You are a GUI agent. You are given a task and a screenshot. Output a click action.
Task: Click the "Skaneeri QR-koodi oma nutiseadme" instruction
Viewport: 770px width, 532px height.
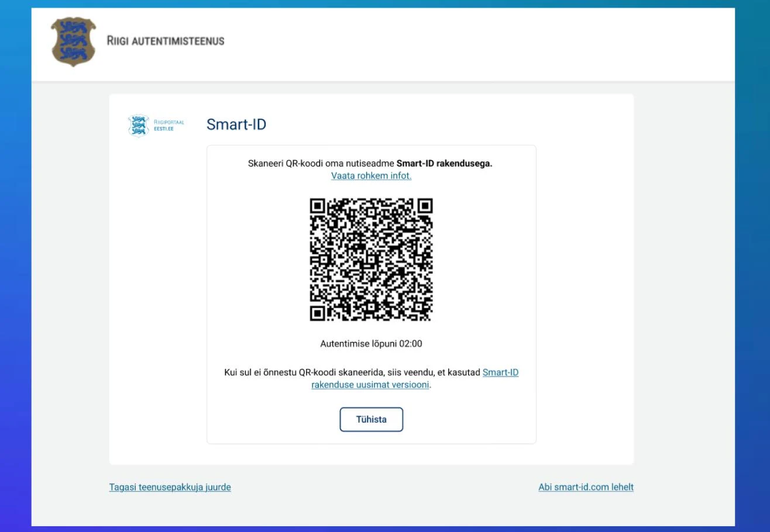321,163
